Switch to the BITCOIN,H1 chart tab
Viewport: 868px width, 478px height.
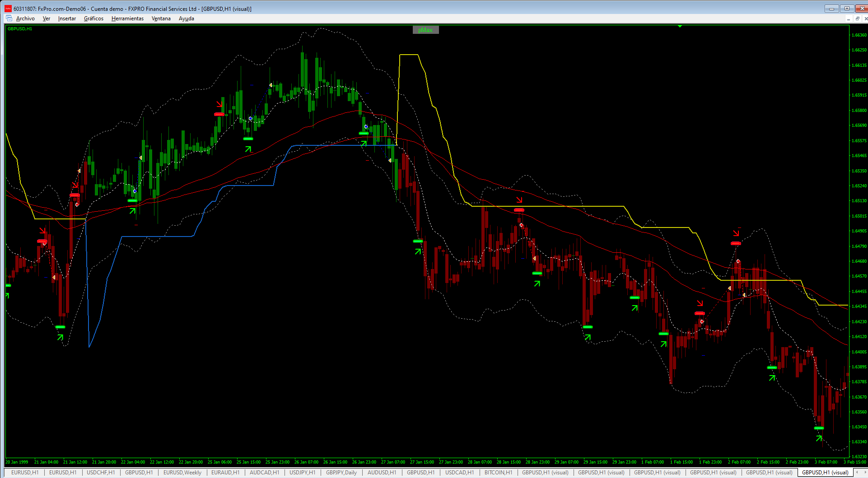[499, 473]
